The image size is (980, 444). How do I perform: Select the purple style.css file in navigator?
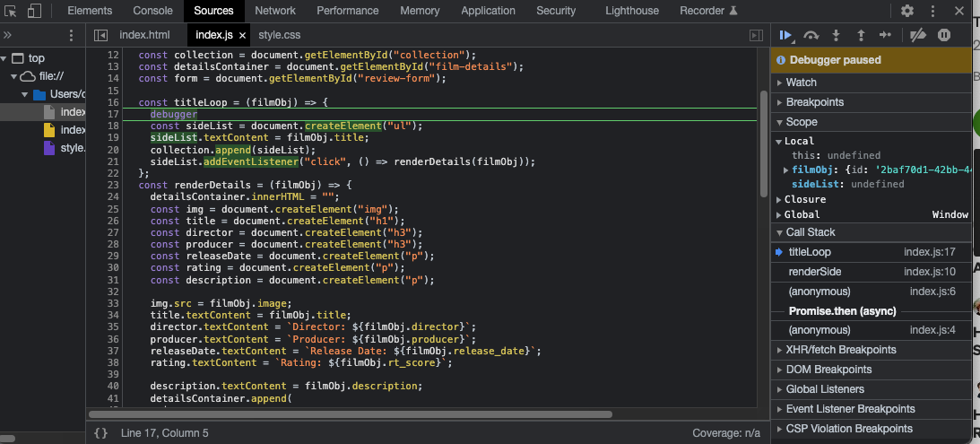tap(65, 148)
